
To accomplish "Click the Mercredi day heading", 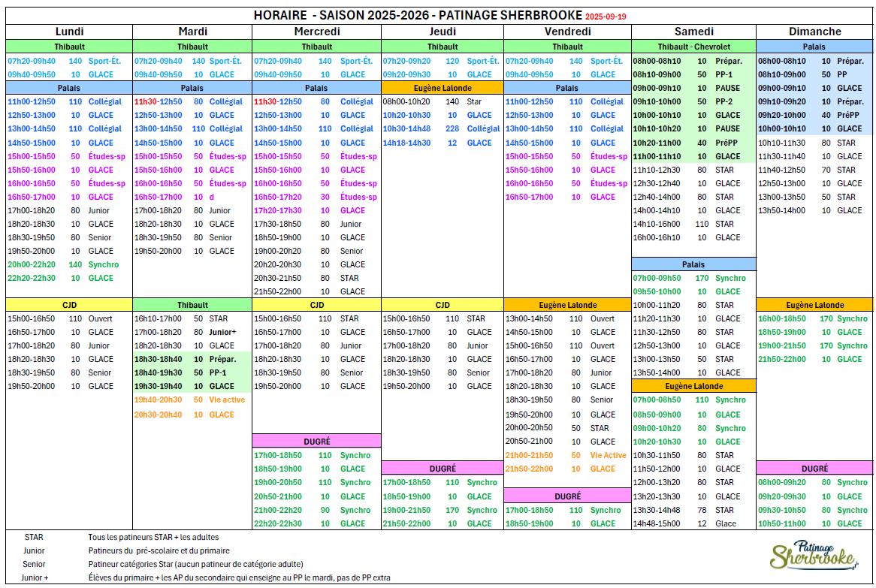I will point(316,32).
